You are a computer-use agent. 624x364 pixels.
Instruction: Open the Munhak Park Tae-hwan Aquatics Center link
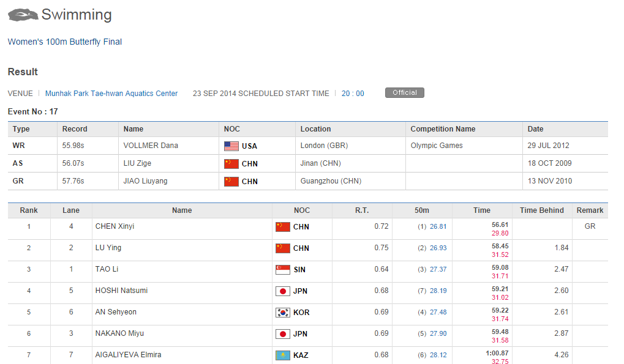pyautogui.click(x=111, y=94)
